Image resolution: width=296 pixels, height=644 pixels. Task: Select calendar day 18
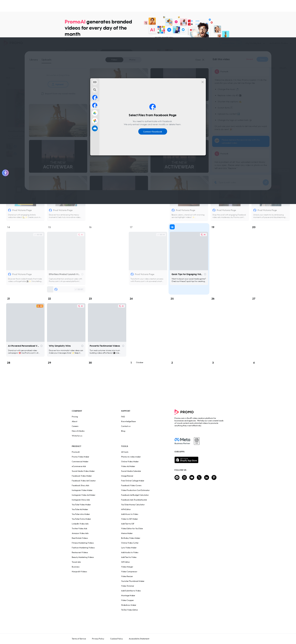172,227
